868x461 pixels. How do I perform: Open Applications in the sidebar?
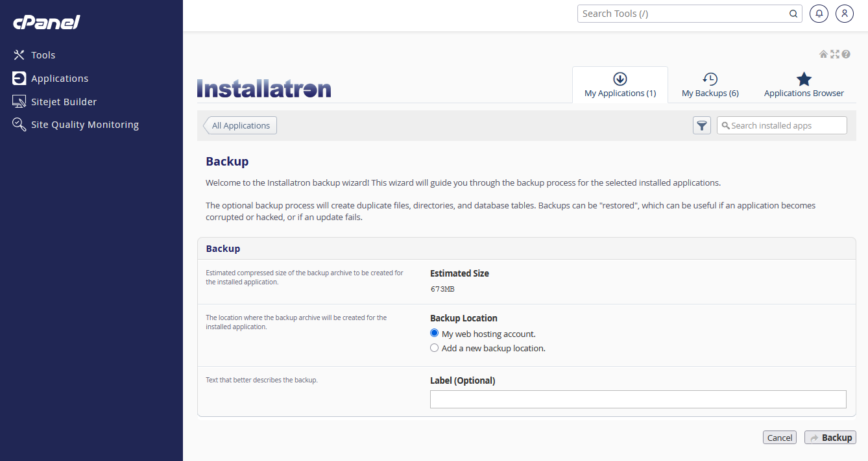click(x=51, y=79)
